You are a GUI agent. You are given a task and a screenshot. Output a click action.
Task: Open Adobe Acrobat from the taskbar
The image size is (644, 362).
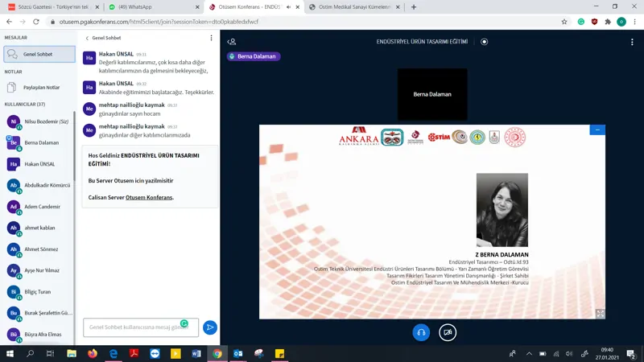[134, 353]
